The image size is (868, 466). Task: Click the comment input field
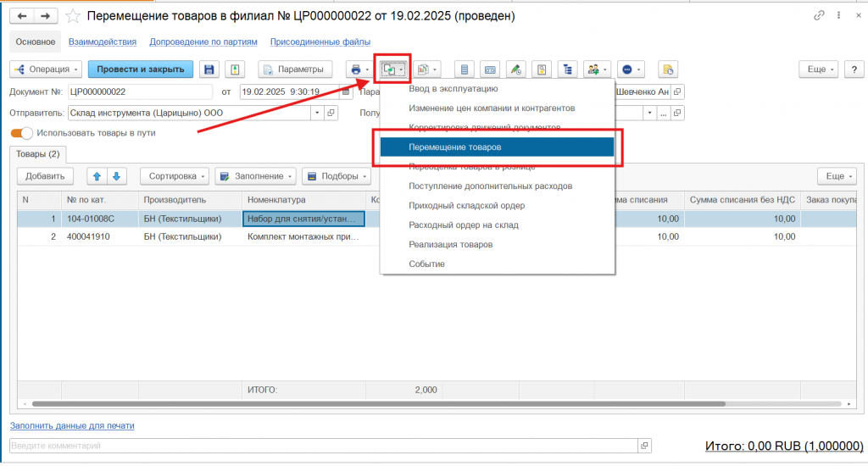coord(322,445)
